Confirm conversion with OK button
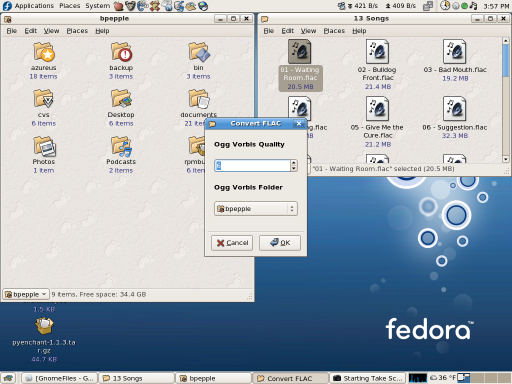This screenshot has height=384, width=512. tap(280, 243)
